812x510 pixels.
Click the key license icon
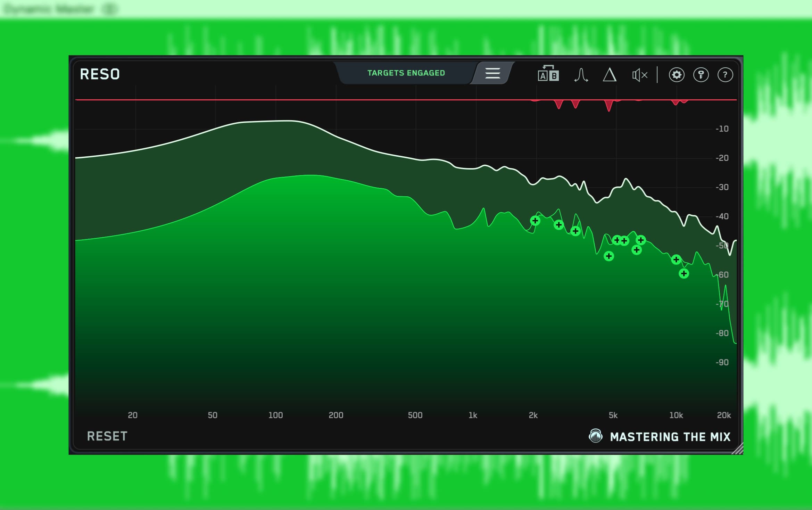[x=701, y=75]
